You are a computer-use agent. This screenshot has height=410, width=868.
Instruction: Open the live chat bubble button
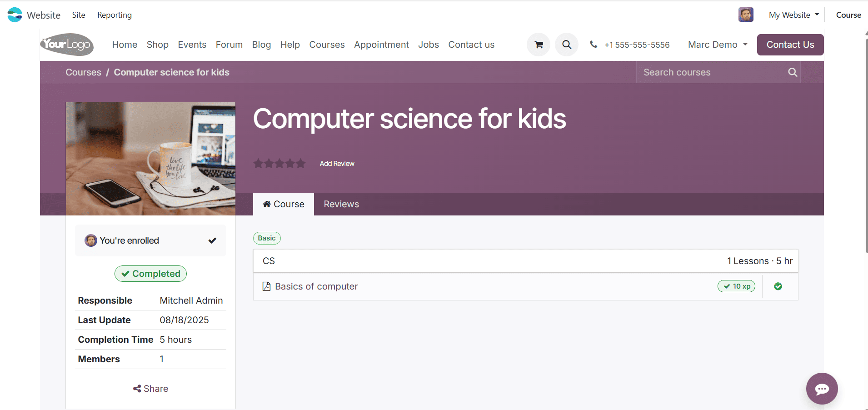pos(822,389)
